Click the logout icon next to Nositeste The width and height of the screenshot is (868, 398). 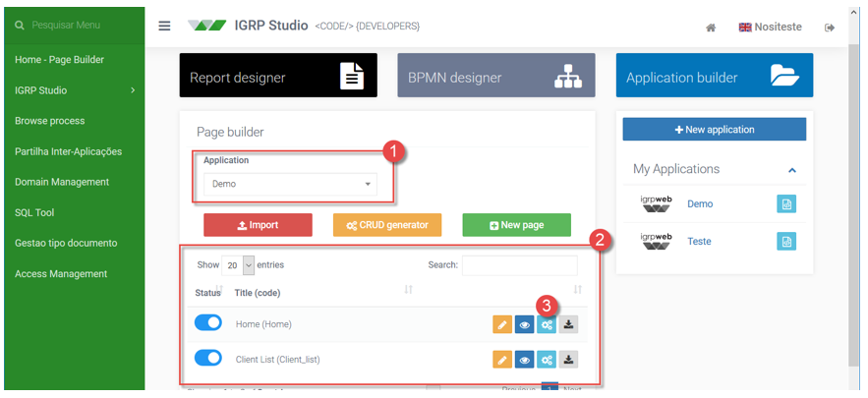[x=830, y=28]
